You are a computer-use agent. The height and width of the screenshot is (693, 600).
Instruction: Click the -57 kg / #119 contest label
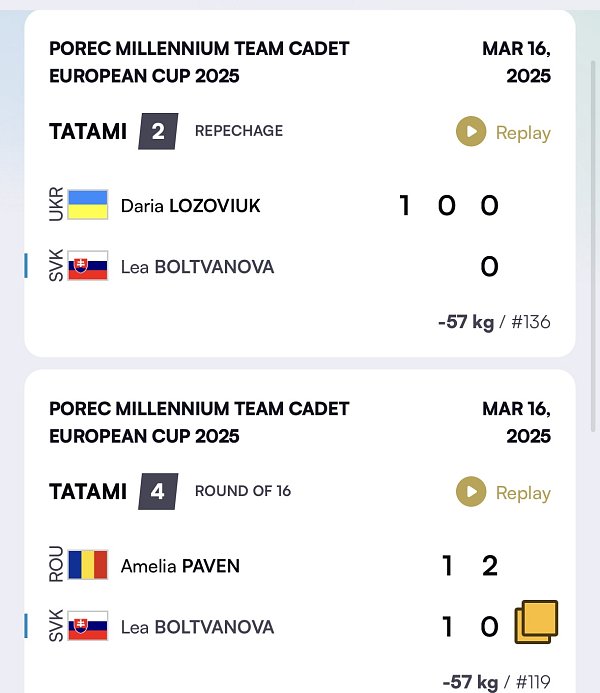[x=497, y=682]
